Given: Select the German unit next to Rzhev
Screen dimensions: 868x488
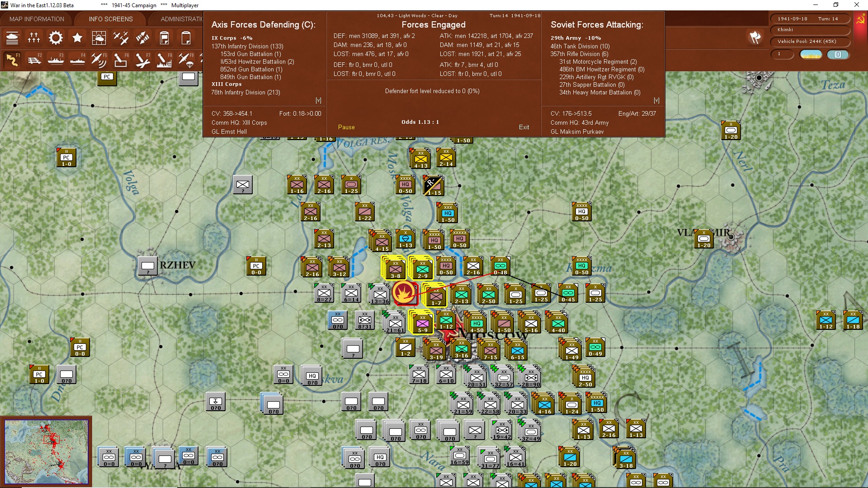Looking at the screenshot, I should point(148,267).
